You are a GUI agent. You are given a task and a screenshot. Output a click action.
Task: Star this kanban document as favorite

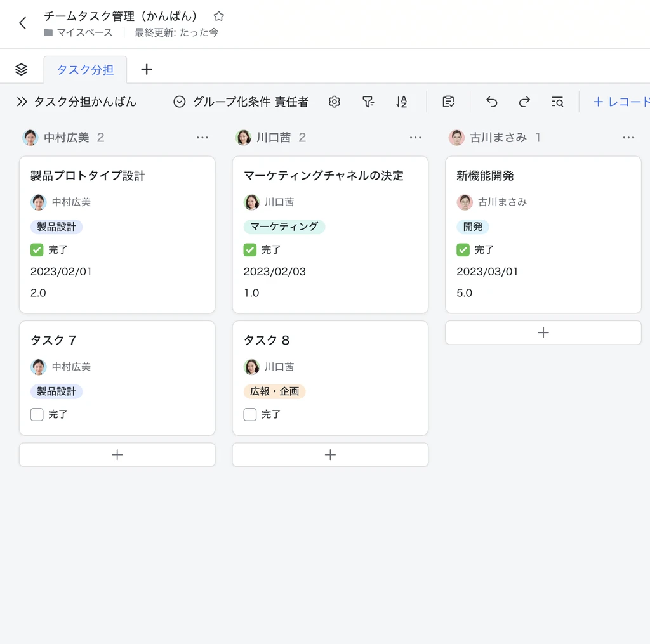tap(219, 16)
